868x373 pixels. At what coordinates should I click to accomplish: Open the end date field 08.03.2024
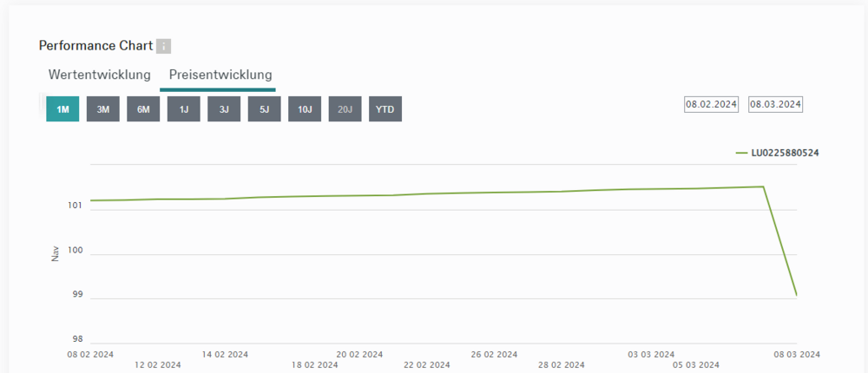(776, 104)
